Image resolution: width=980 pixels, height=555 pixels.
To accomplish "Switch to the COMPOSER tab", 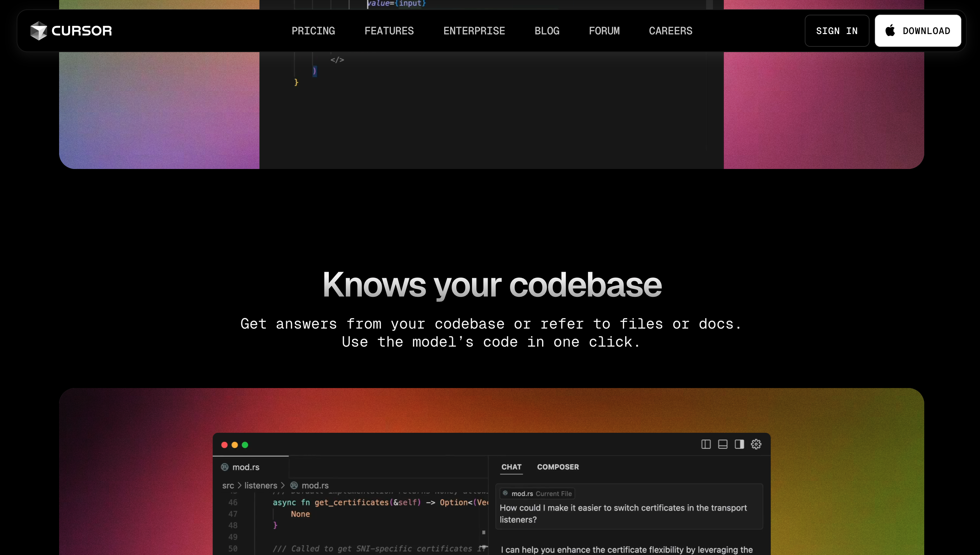I will point(558,467).
